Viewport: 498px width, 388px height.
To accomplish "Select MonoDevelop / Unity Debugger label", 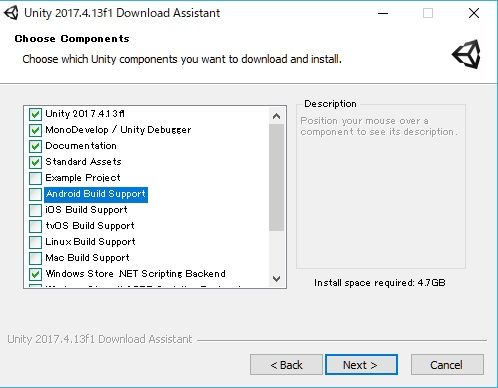I will click(118, 130).
